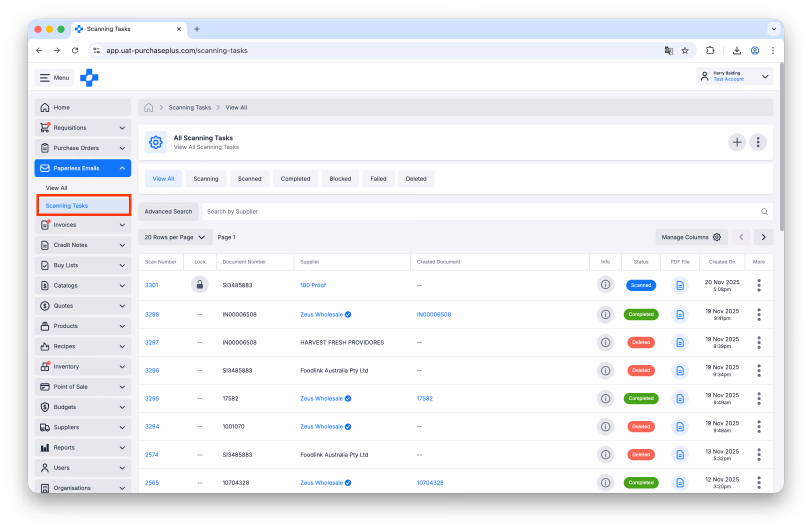
Task: Click the Scanned status badge of 3301
Action: tap(641, 285)
